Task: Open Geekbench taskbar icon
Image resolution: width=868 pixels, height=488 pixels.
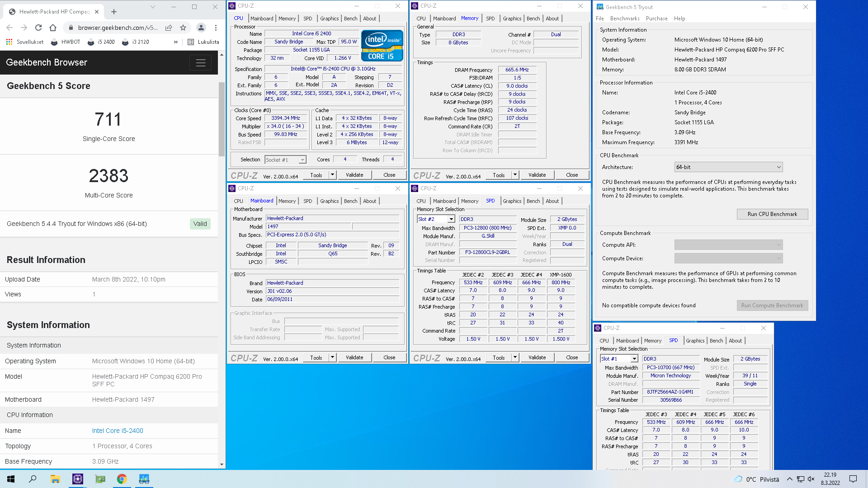Action: (x=144, y=479)
